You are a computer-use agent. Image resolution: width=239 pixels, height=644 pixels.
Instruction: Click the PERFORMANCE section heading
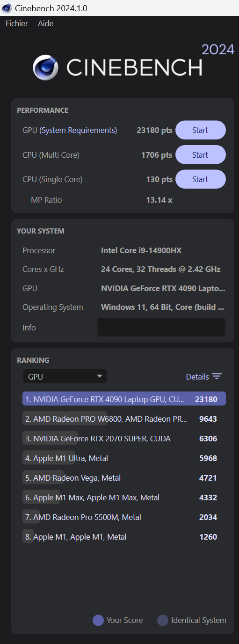click(x=43, y=110)
